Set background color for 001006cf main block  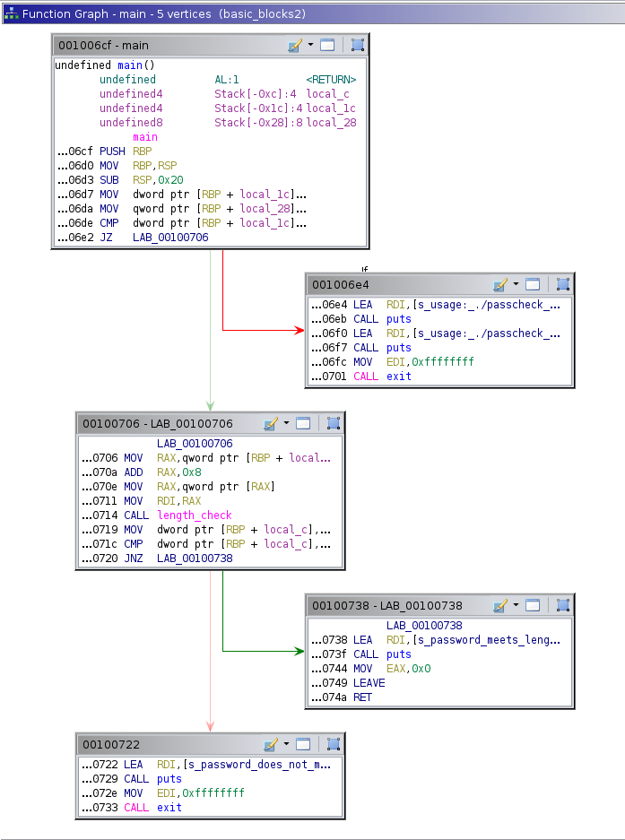294,46
